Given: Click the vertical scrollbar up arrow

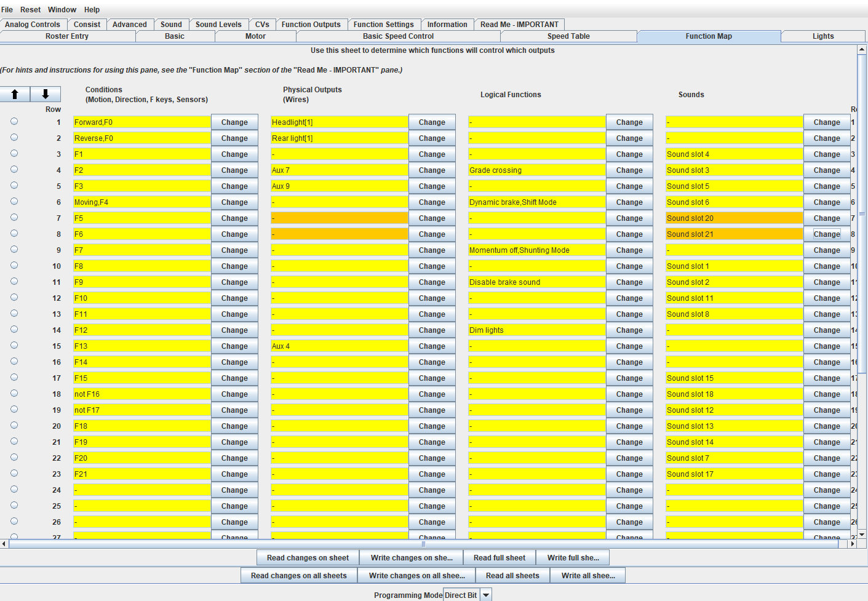Looking at the screenshot, I should (862, 49).
